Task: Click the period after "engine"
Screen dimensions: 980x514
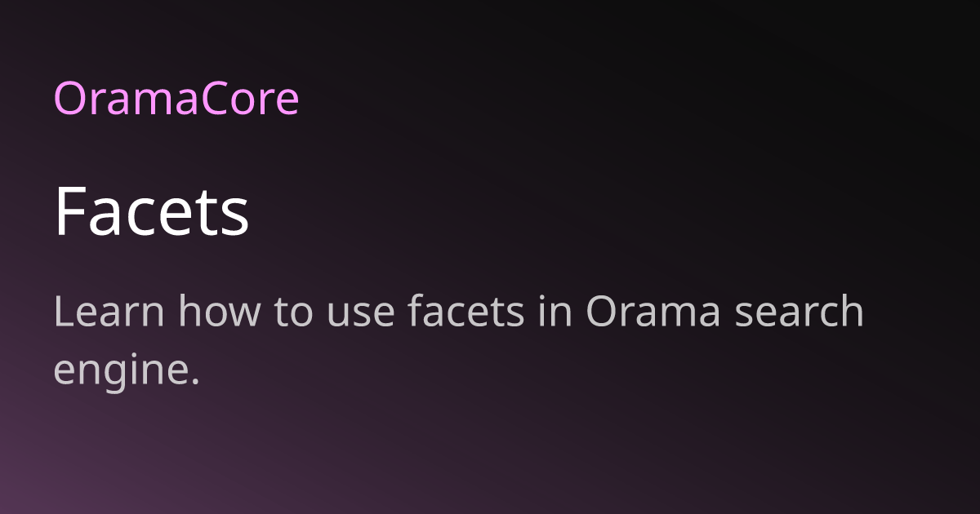Action: point(195,379)
